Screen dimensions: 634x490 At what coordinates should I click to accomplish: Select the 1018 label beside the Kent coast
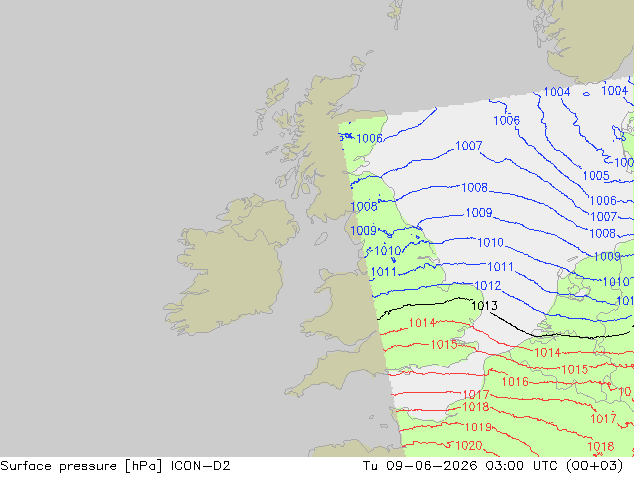point(476,407)
